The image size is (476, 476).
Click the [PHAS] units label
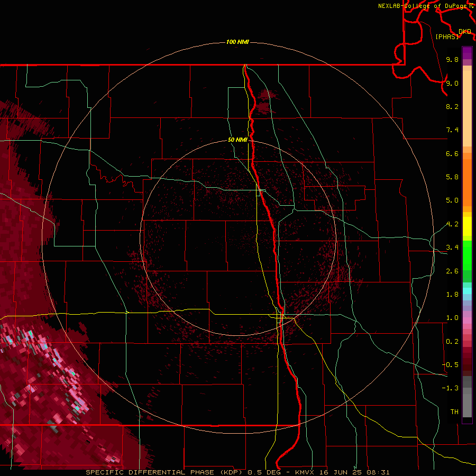click(447, 36)
